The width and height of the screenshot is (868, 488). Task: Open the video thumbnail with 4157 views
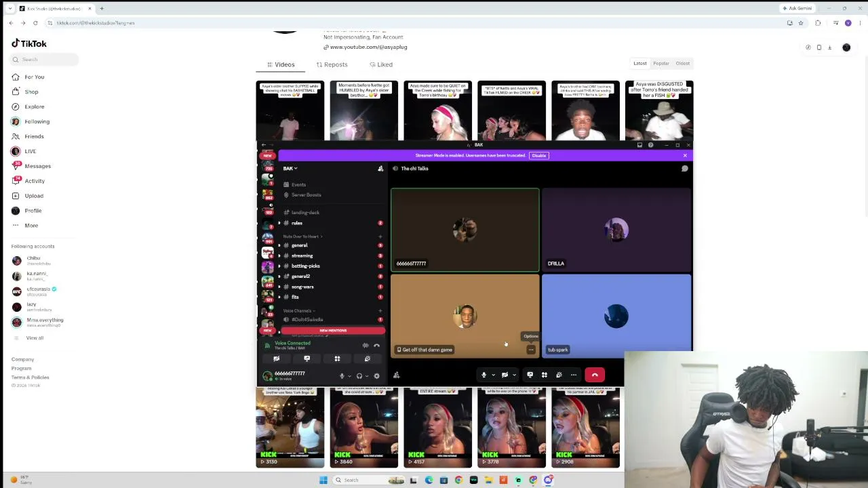point(437,428)
